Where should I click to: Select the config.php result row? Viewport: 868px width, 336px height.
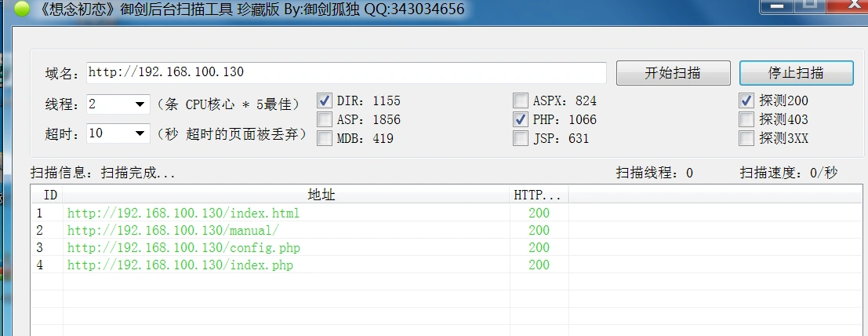pos(183,248)
